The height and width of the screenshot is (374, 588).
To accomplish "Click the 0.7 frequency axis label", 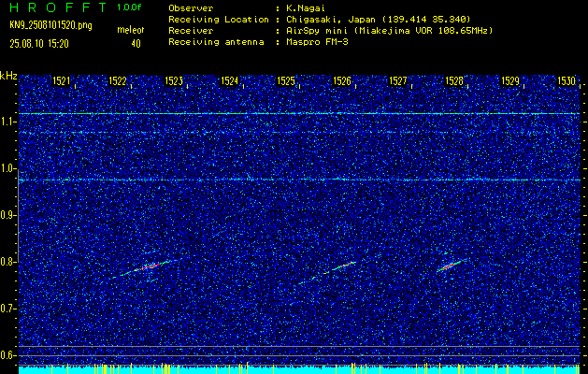I will 7,309.
